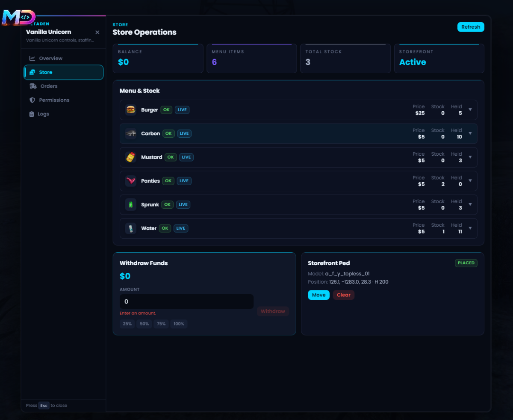Expand the Burger row details
This screenshot has width=513, height=420.
tap(470, 110)
